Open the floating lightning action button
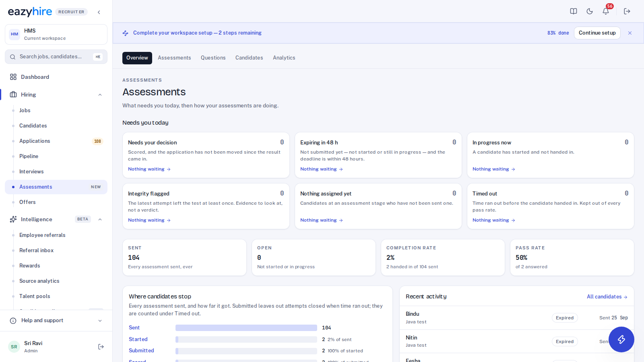 click(x=621, y=339)
